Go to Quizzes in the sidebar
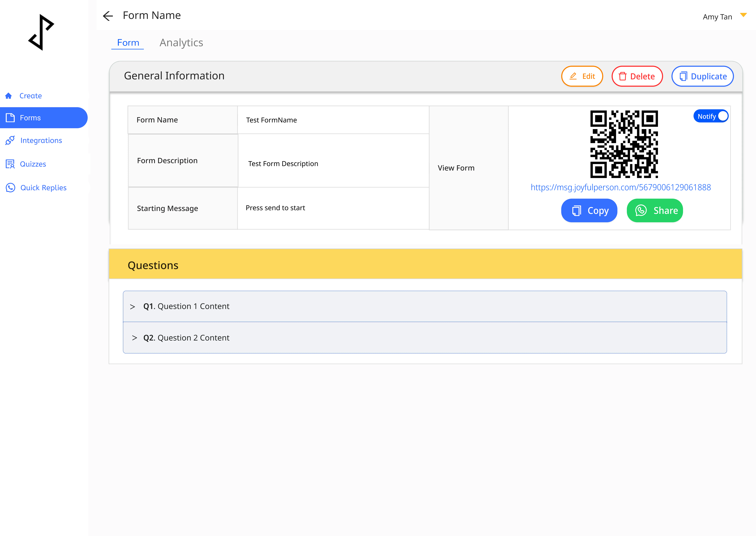 (33, 164)
